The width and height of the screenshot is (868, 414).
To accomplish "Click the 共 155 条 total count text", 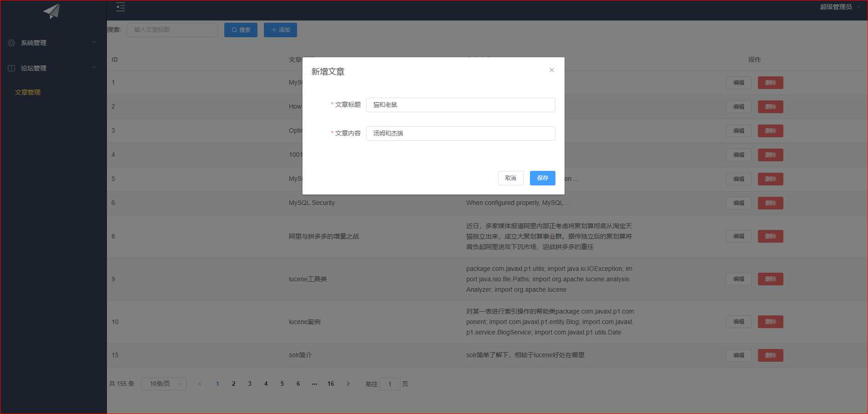I will click(121, 384).
